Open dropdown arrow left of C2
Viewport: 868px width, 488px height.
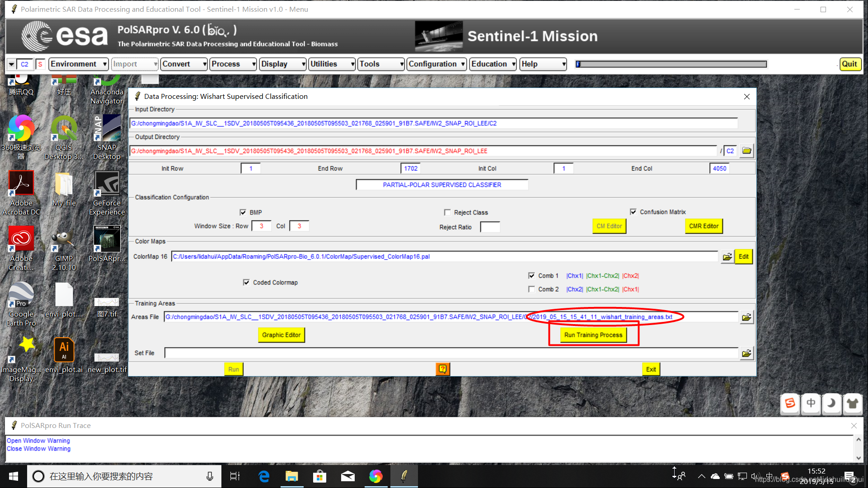(x=11, y=65)
